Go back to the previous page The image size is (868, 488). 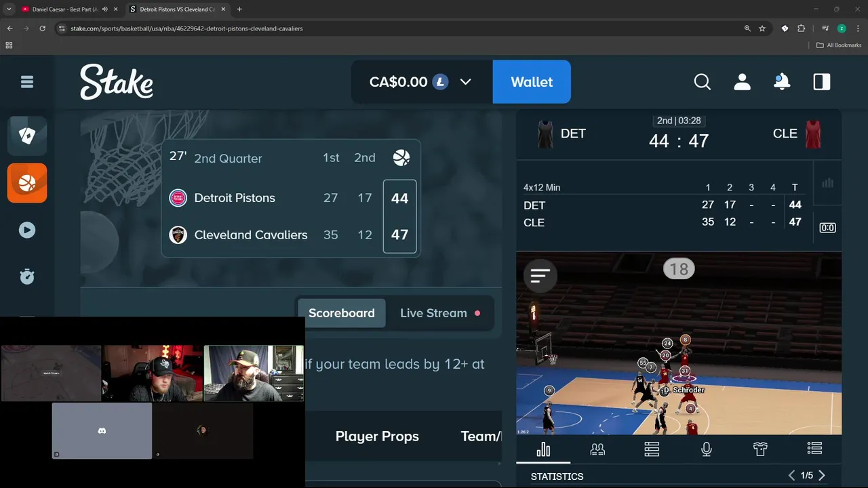point(9,28)
